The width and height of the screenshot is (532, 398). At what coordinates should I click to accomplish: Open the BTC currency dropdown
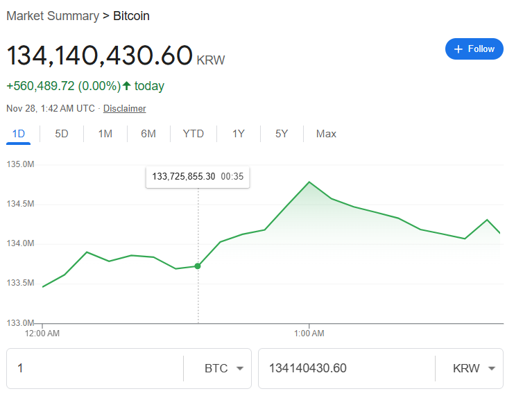pyautogui.click(x=223, y=368)
